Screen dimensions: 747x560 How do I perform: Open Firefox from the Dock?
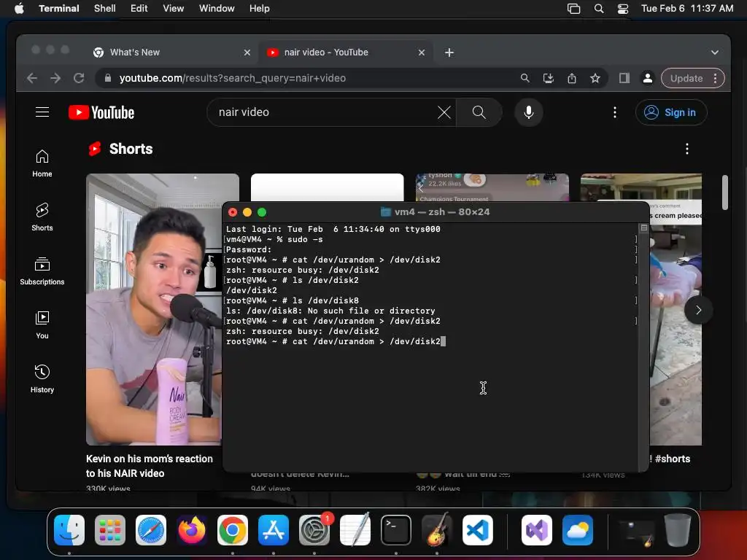(x=192, y=530)
